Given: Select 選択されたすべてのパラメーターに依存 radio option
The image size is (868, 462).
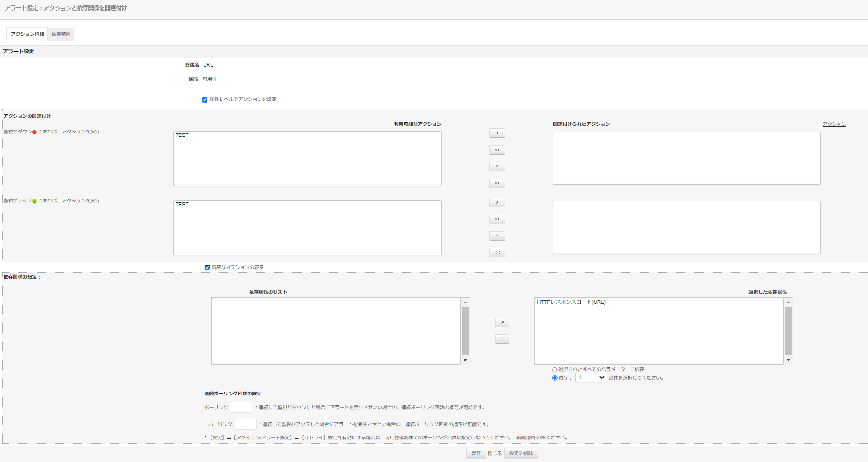Looking at the screenshot, I should pos(554,370).
